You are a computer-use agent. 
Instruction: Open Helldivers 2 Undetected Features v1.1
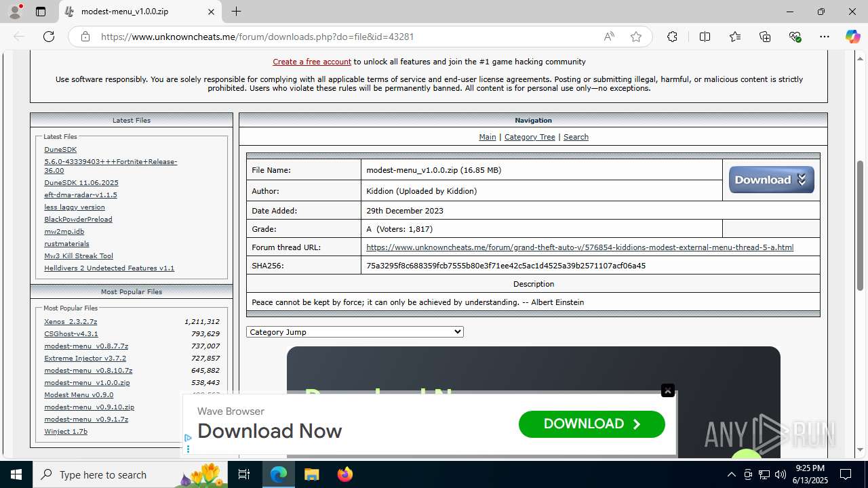(109, 268)
